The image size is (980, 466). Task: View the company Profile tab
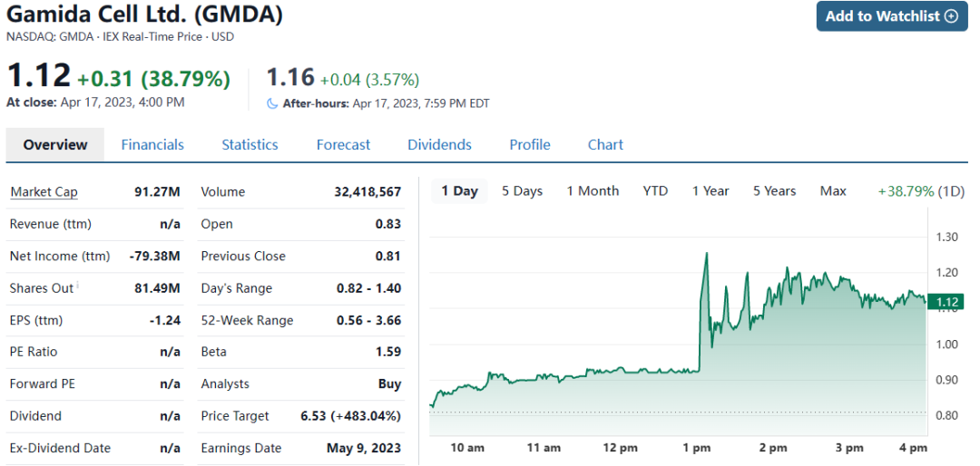(530, 145)
